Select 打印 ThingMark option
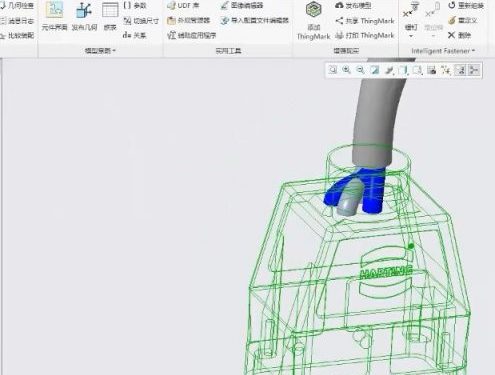The image size is (495, 375). click(365, 35)
